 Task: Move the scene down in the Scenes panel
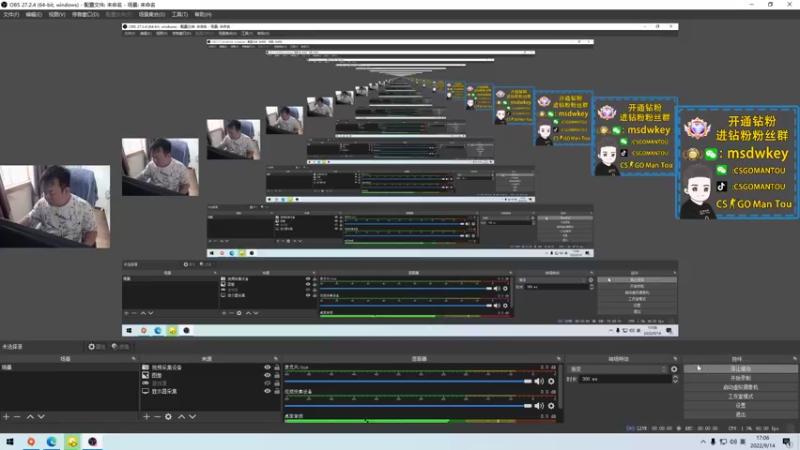click(41, 417)
